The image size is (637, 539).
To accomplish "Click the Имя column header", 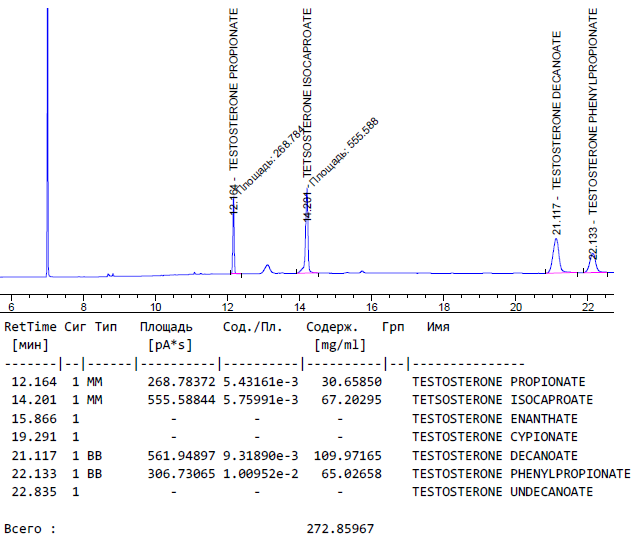I will 438,327.
